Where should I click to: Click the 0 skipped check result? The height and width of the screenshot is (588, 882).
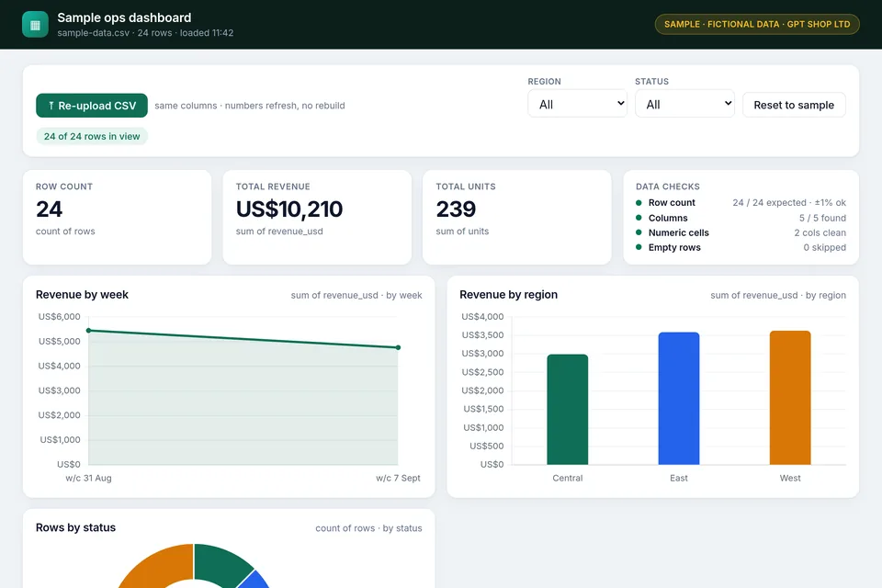coord(825,247)
